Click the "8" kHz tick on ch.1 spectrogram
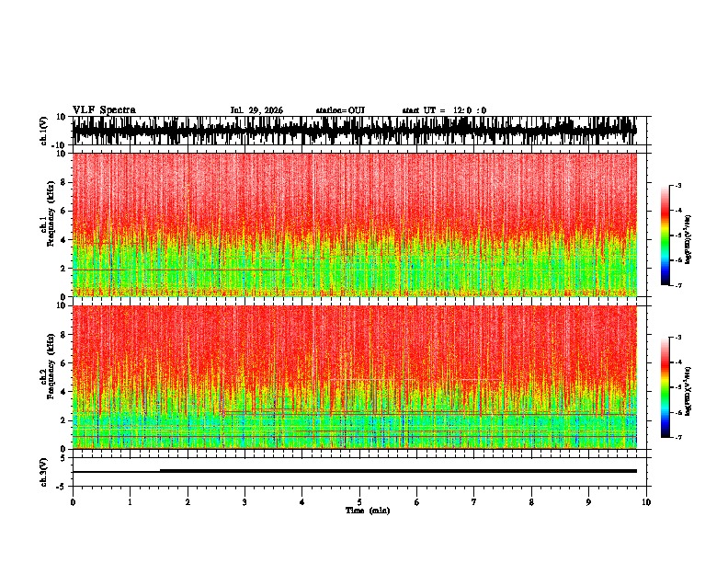 [64, 182]
